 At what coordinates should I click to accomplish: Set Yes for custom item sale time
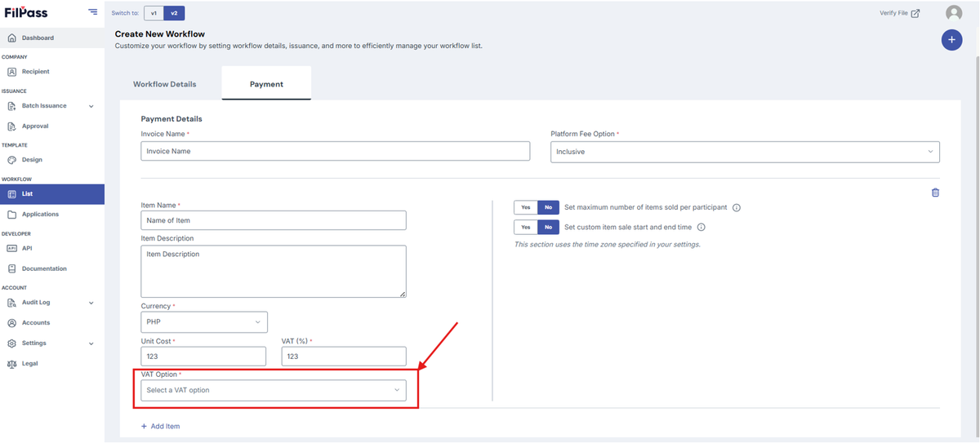tap(525, 228)
